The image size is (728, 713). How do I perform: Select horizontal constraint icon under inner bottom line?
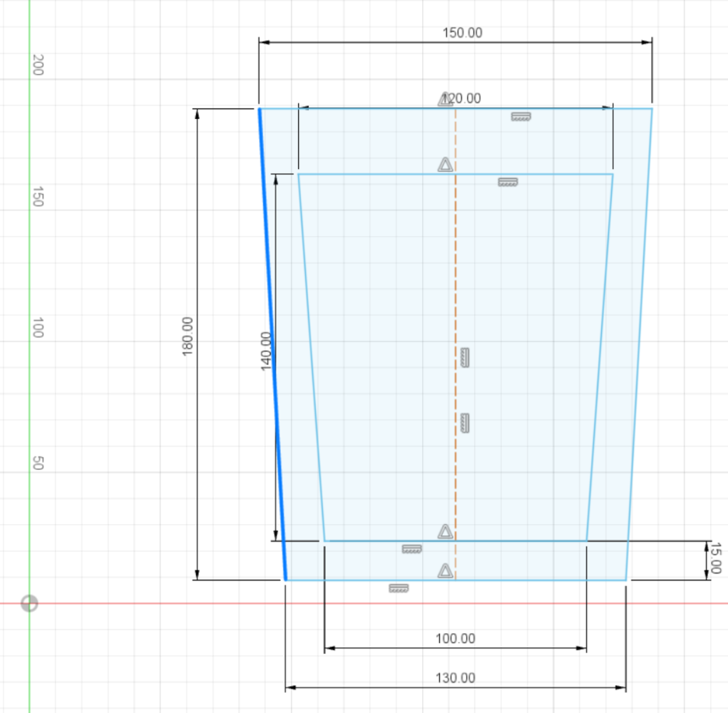411,549
